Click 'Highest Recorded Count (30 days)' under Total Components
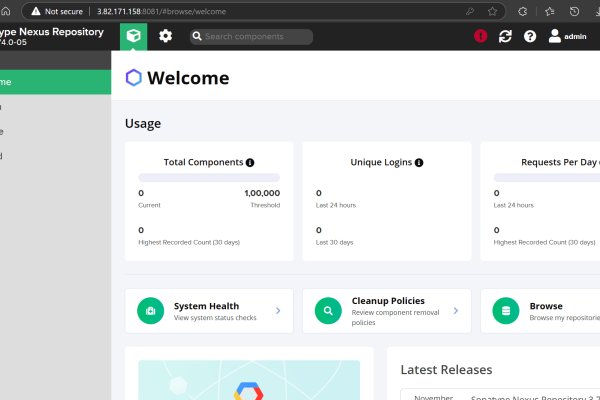The image size is (600, 400). click(189, 243)
